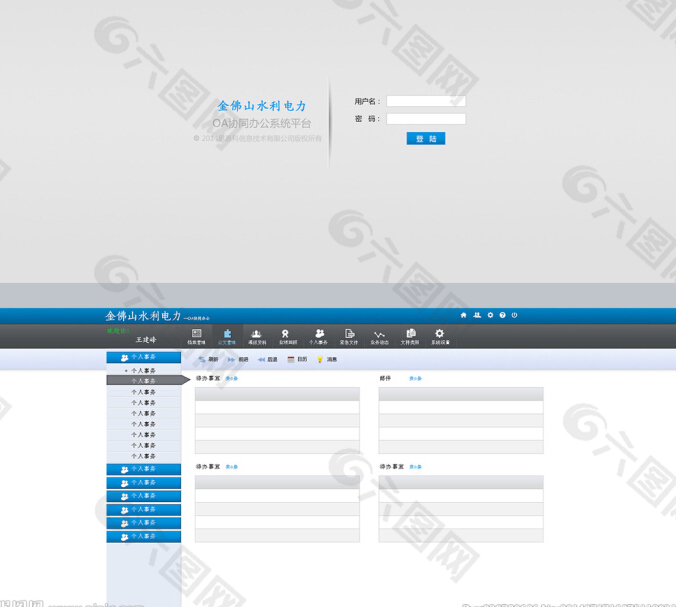Open 系统设置 gear in the navigation bar

[x=439, y=336]
